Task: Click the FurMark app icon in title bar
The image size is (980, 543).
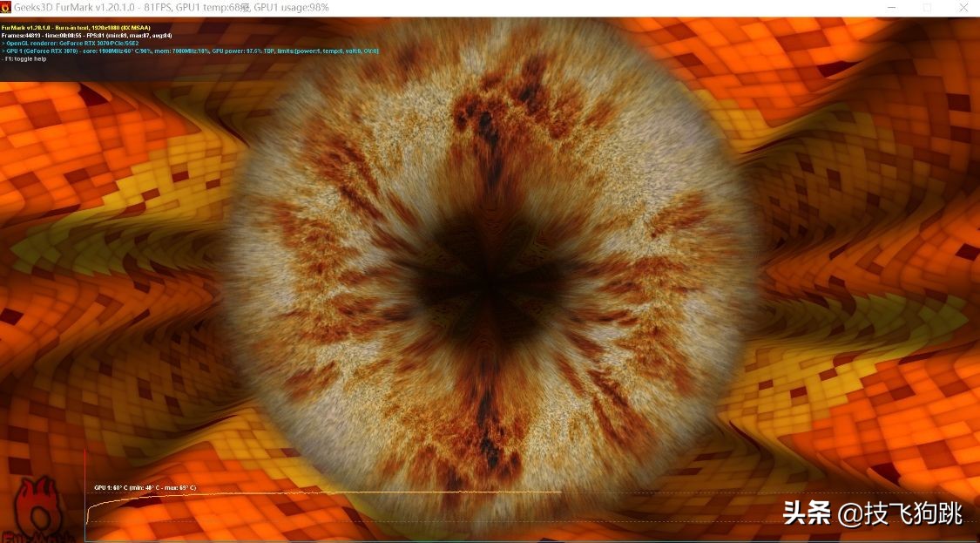Action: tap(7, 8)
